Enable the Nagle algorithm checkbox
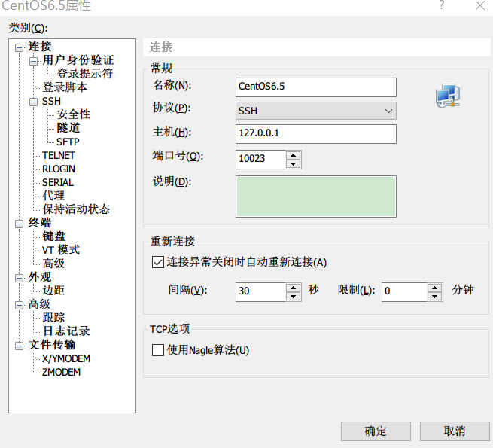Viewport: 493px width, 448px height. (x=158, y=350)
